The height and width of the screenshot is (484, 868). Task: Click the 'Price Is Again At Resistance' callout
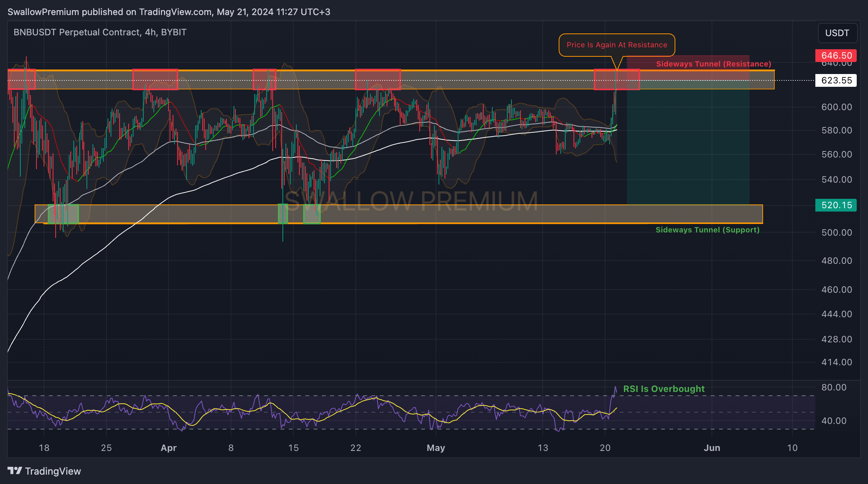(x=617, y=45)
